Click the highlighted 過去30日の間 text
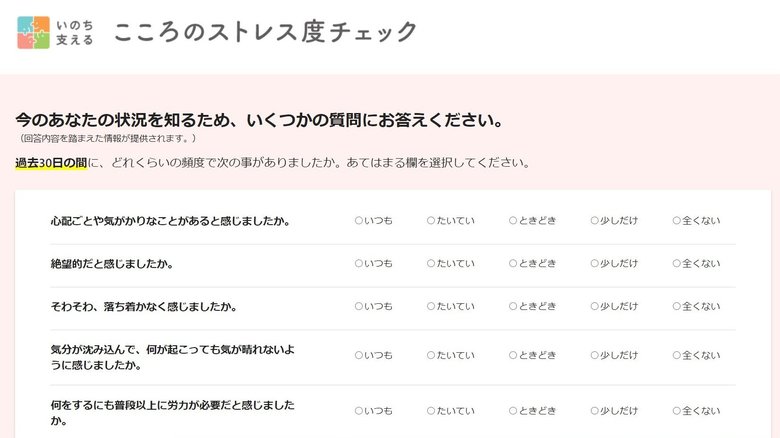 click(x=51, y=163)
